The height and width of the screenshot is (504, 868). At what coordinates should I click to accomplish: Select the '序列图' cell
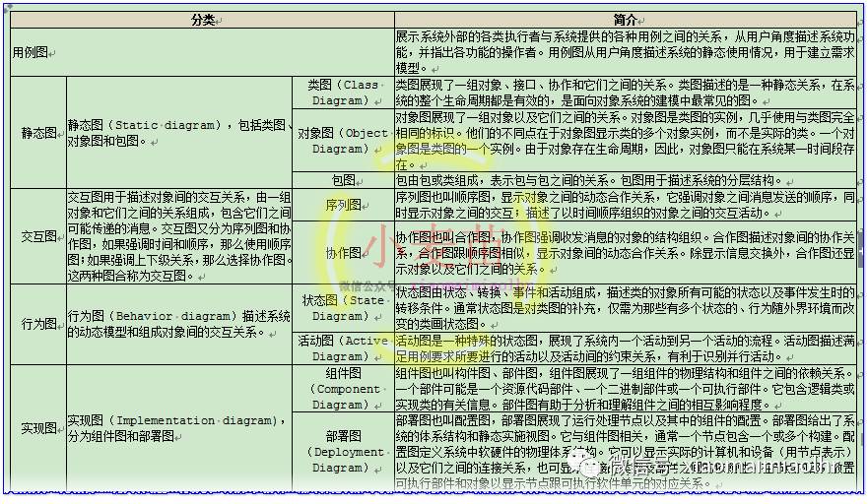click(343, 205)
